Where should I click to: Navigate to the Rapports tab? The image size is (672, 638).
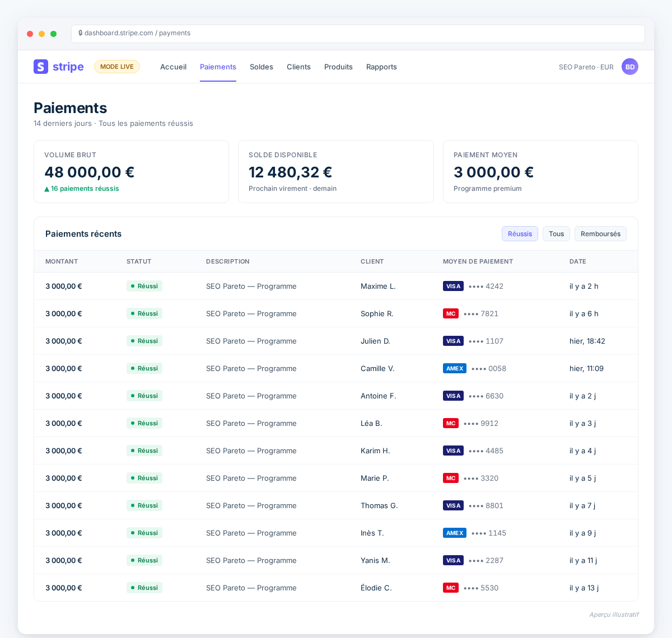click(381, 67)
